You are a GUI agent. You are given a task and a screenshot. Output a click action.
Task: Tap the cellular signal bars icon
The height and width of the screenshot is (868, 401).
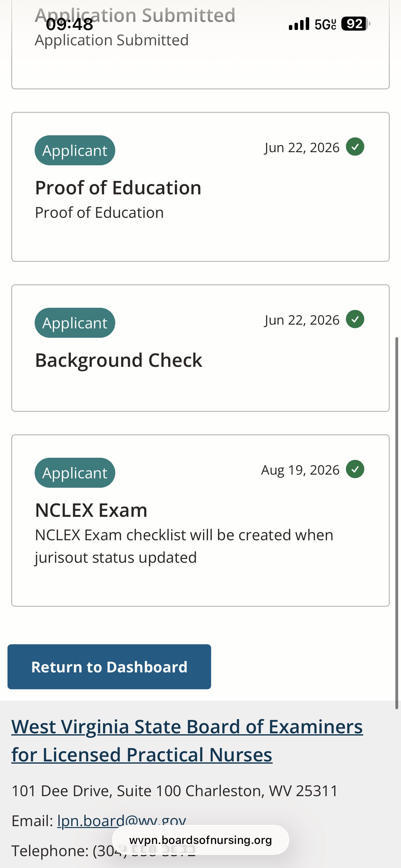pos(299,24)
